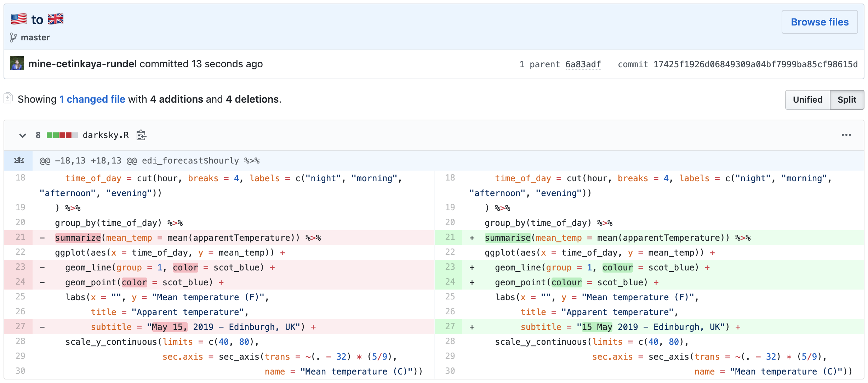
Task: Click the US flag emoji in title
Action: pos(19,19)
